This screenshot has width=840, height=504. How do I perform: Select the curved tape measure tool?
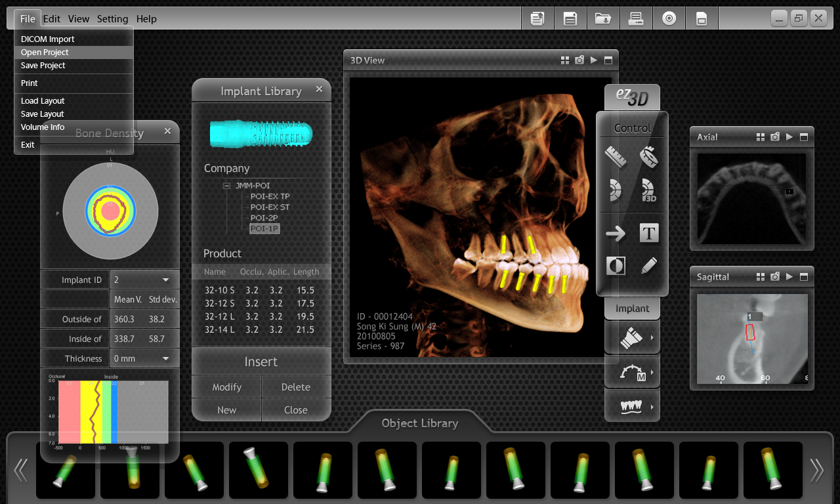pos(649,157)
